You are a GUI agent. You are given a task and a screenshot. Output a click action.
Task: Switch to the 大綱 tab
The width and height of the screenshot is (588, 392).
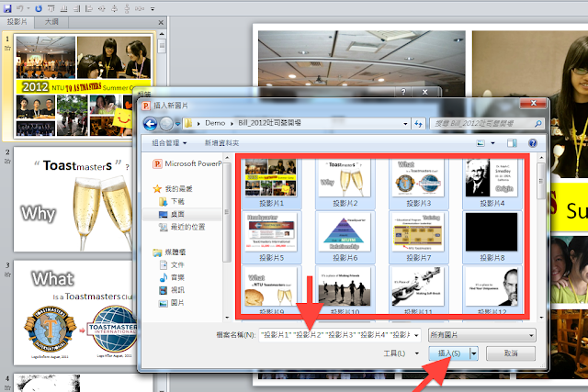coord(51,22)
